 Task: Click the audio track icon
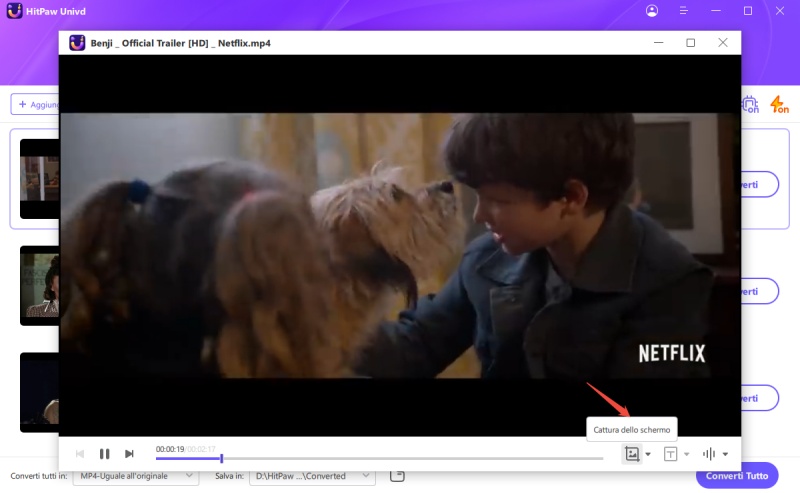(709, 454)
